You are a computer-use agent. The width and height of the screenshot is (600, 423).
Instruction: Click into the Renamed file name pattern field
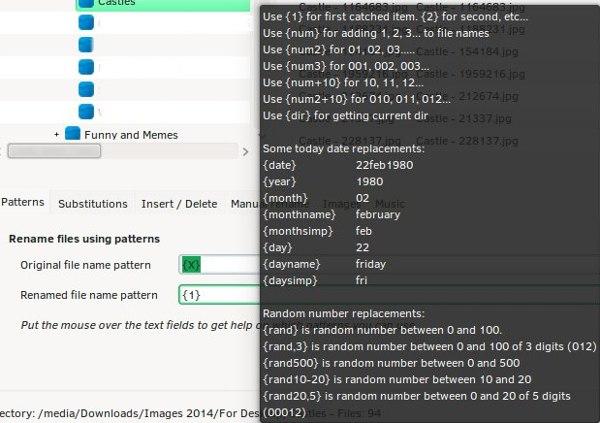pyautogui.click(x=218, y=296)
